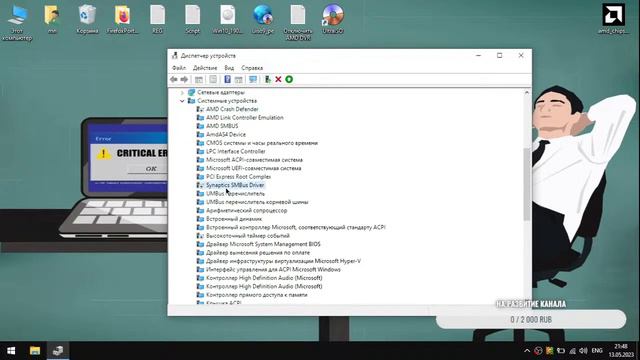Click the scrollbar up arrow in device list
Image resolution: width=640 pixels, height=360 pixels.
pos(527,93)
